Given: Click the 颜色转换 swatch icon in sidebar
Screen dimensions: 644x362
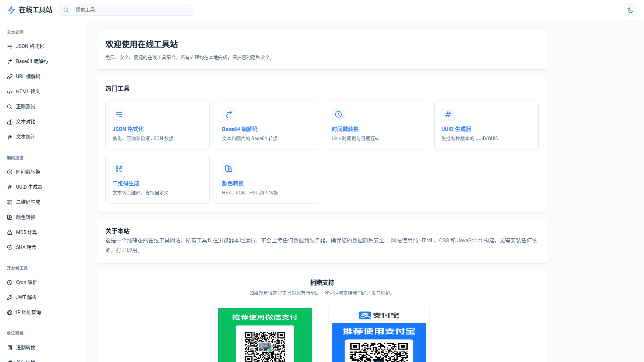Looking at the screenshot, I should click(10, 217).
